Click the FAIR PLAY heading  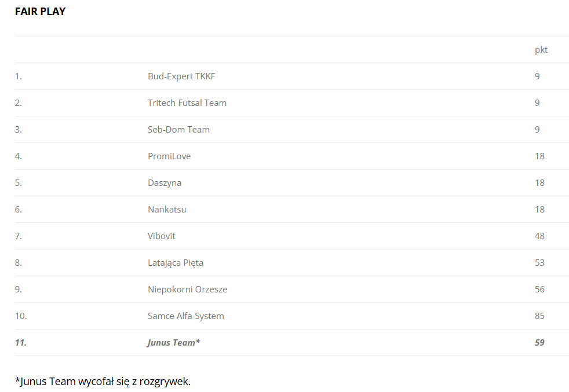coord(40,12)
